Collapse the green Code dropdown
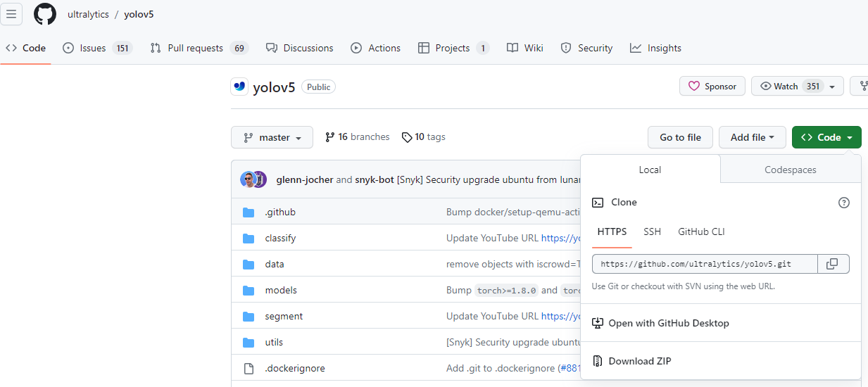 coord(826,137)
